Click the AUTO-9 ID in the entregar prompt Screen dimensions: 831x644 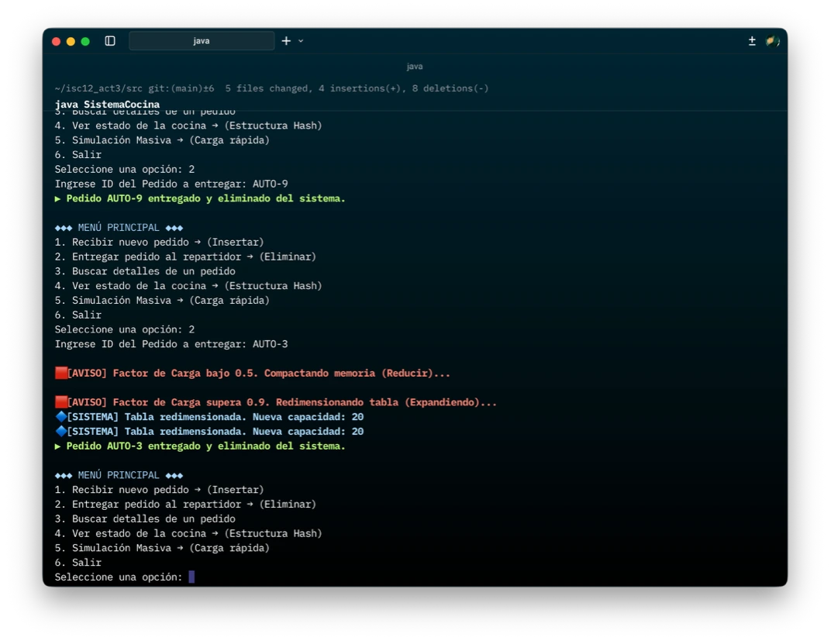pos(271,184)
